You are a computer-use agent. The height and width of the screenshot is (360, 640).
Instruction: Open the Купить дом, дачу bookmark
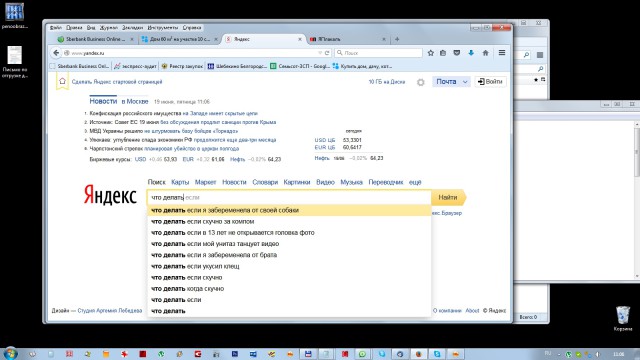click(x=362, y=66)
